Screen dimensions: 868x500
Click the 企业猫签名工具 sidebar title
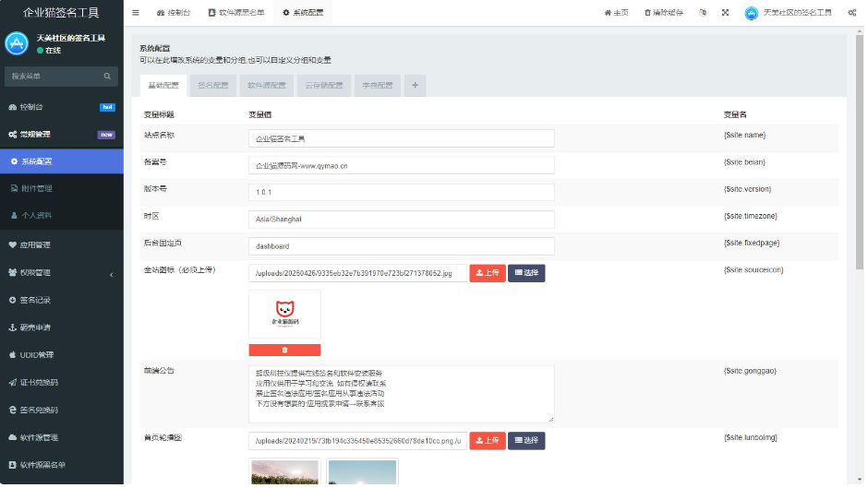click(x=61, y=12)
